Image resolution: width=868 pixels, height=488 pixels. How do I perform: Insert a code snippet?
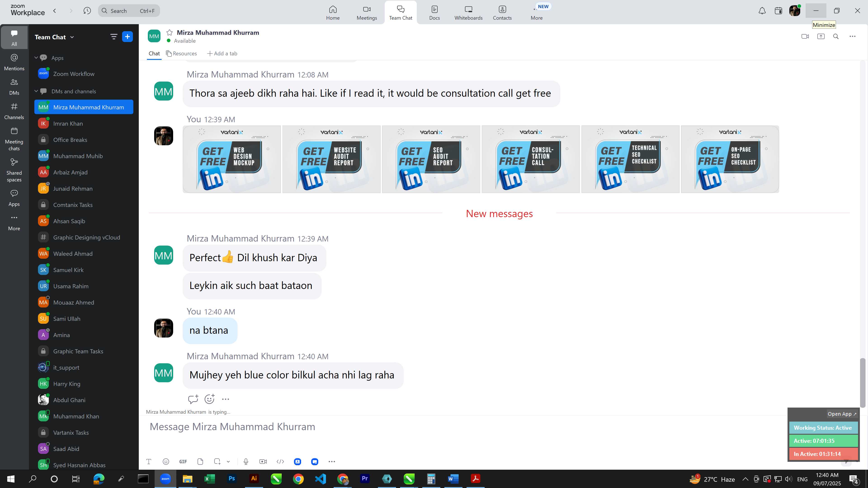coord(280,461)
